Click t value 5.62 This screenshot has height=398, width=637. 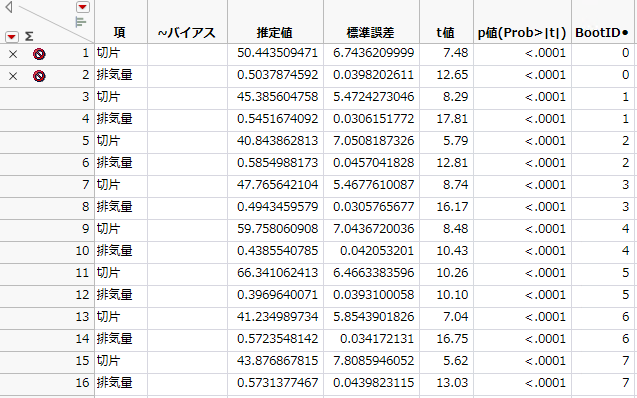tap(456, 360)
